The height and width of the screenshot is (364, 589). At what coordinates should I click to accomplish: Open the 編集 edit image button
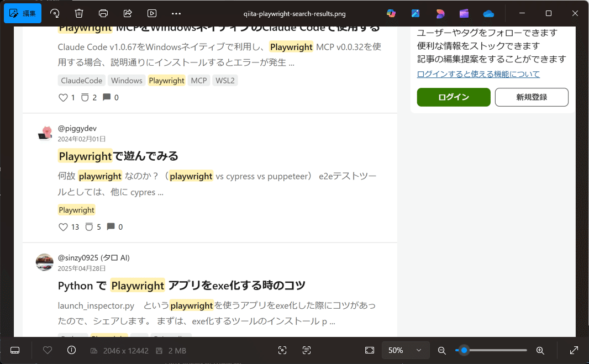pyautogui.click(x=23, y=13)
